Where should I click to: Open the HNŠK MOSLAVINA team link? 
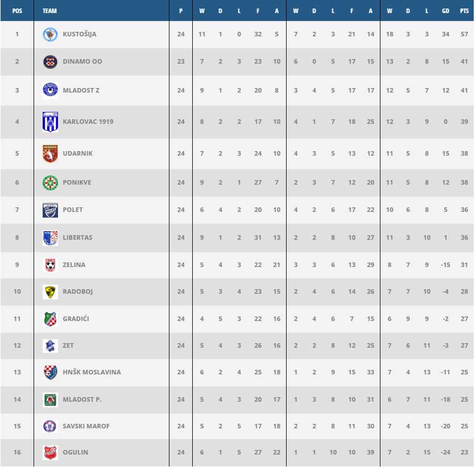coord(92,373)
